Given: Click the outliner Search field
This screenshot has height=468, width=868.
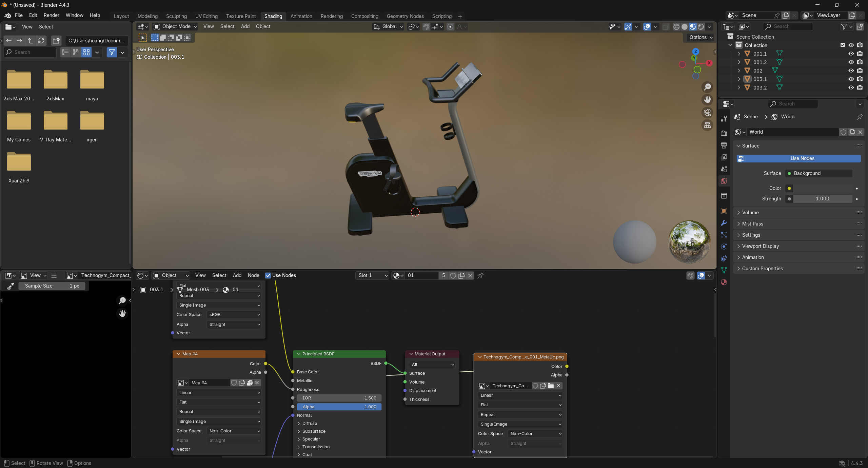Looking at the screenshot, I should tap(787, 26).
